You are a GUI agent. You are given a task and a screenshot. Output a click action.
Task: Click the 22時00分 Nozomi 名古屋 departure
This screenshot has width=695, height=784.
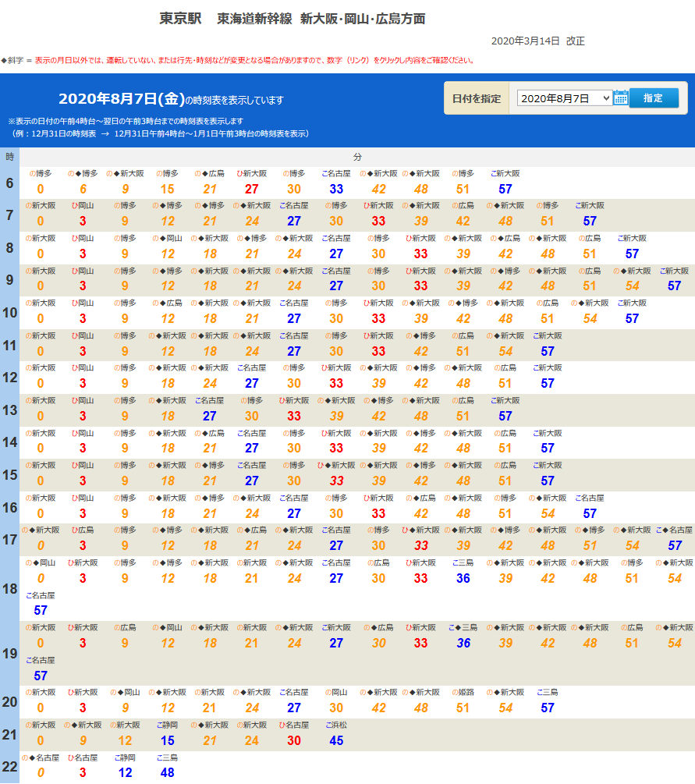coord(41,772)
